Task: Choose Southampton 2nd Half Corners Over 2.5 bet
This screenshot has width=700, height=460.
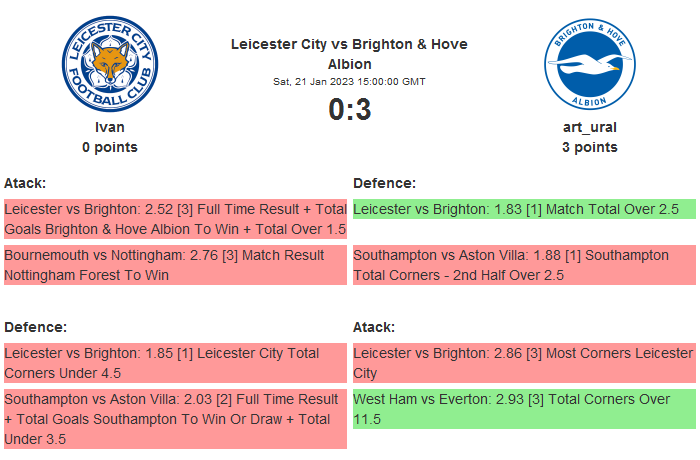Action: 524,265
